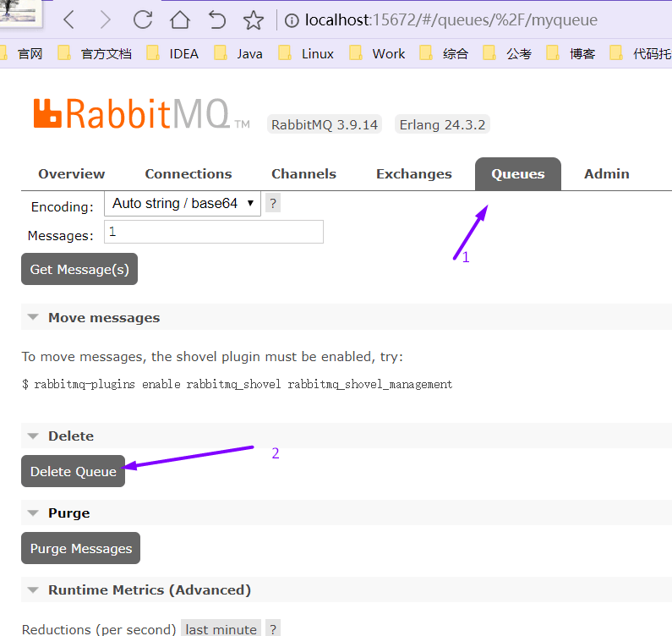Image resolution: width=672 pixels, height=636 pixels.
Task: Click the Messages count input field
Action: click(214, 232)
